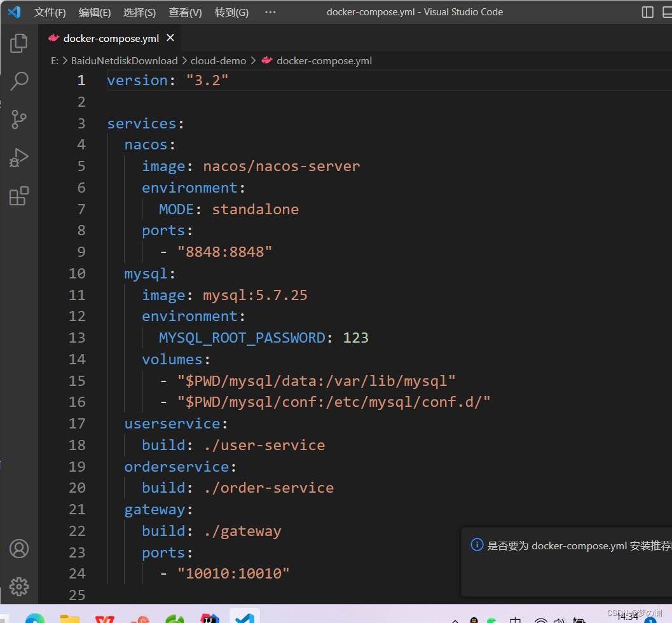The image size is (672, 623).
Task: Click the Docker icon in breadcrumb
Action: 267,60
